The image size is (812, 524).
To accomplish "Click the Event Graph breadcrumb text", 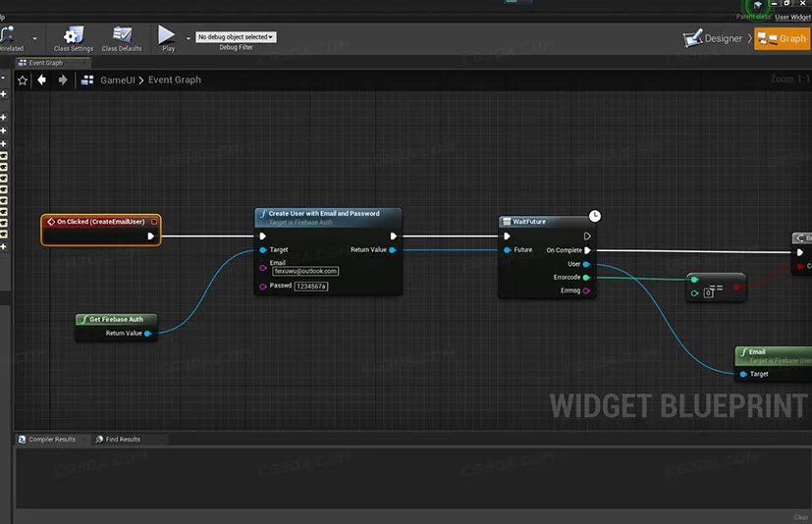I will pyautogui.click(x=175, y=79).
